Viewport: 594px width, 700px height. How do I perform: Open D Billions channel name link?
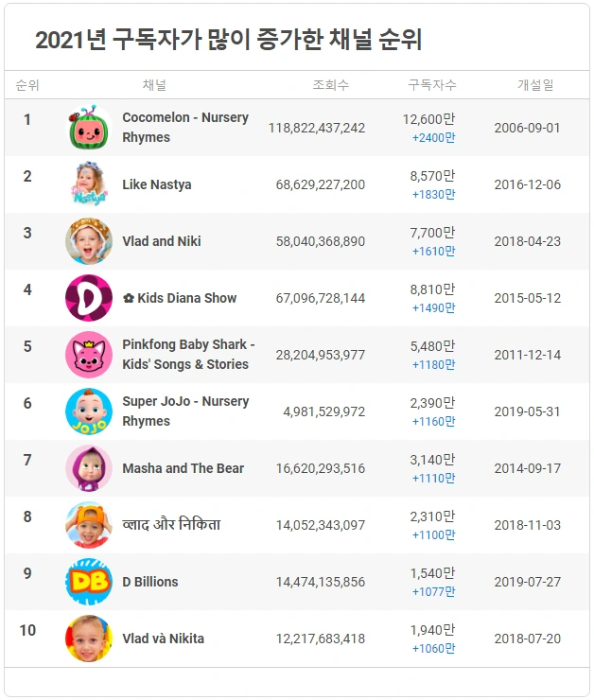(150, 582)
